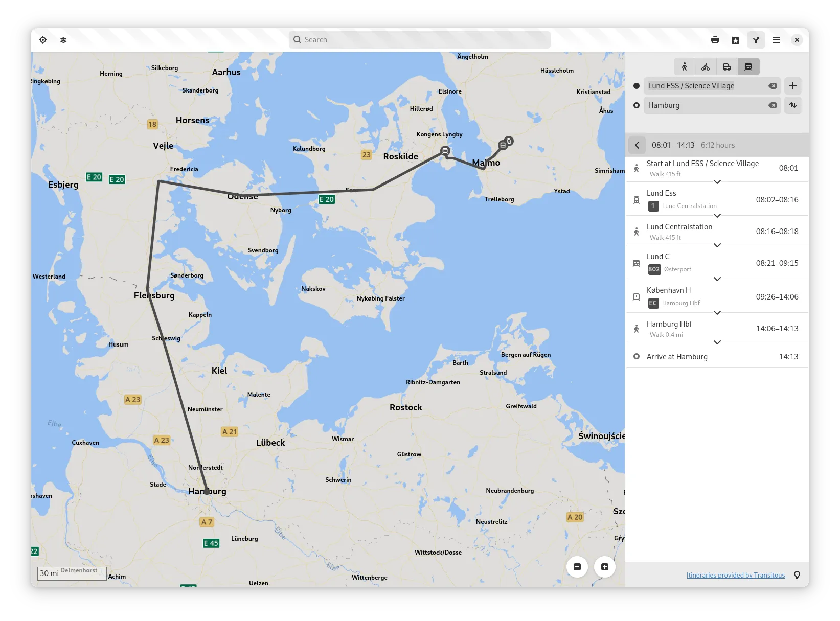Select public transit transport mode
The height and width of the screenshot is (621, 840).
pyautogui.click(x=748, y=66)
